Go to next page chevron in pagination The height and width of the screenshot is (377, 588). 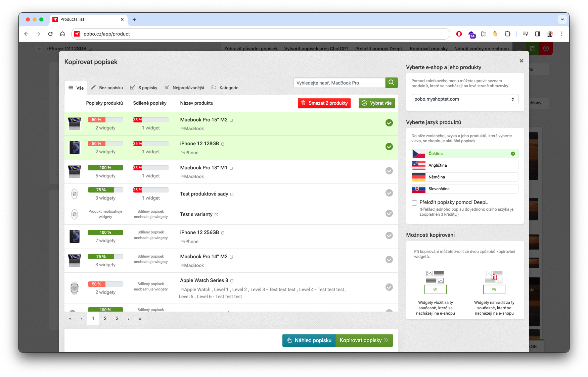pos(129,319)
